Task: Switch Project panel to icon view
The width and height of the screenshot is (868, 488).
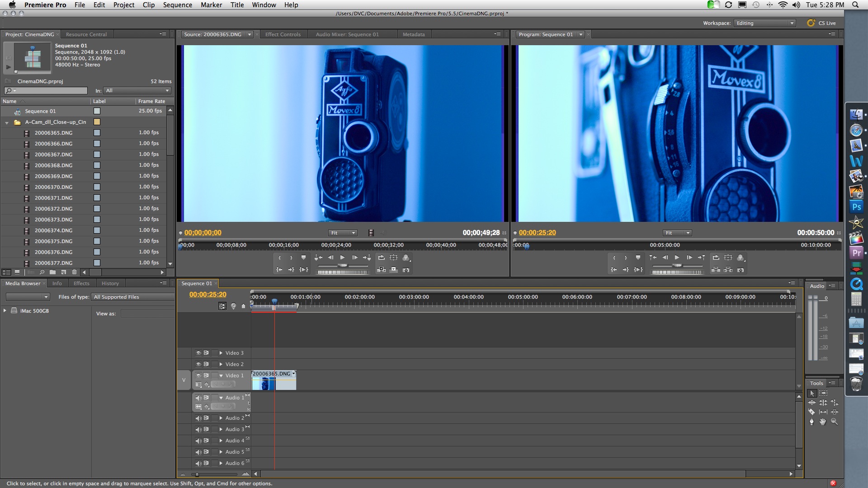Action: coord(17,272)
